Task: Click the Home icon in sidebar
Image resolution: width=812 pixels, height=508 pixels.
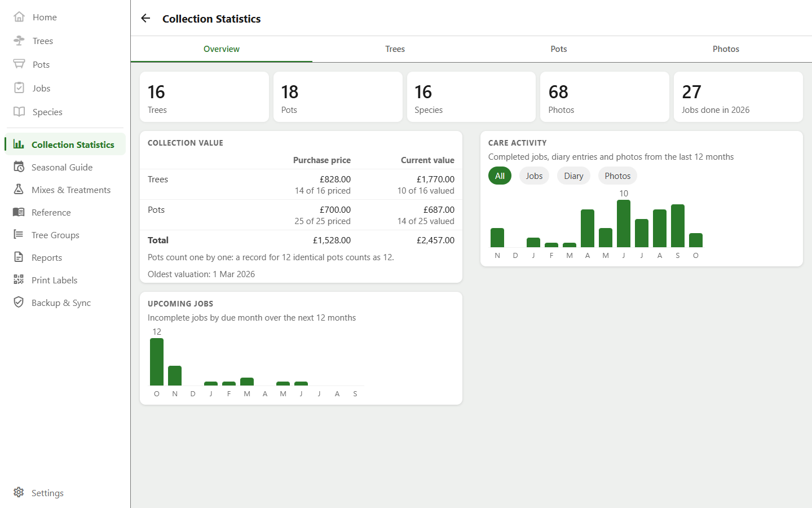Action: point(19,17)
